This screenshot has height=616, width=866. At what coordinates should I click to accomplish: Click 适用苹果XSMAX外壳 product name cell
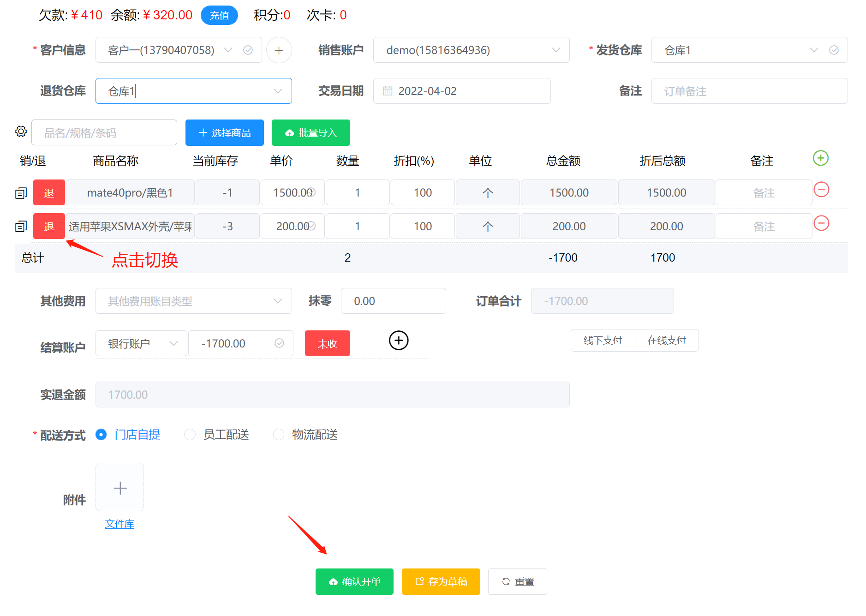pos(130,226)
